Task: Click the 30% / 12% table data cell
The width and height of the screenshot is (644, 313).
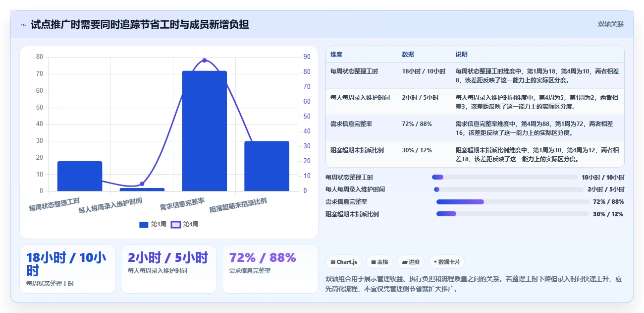Action: 417,150
